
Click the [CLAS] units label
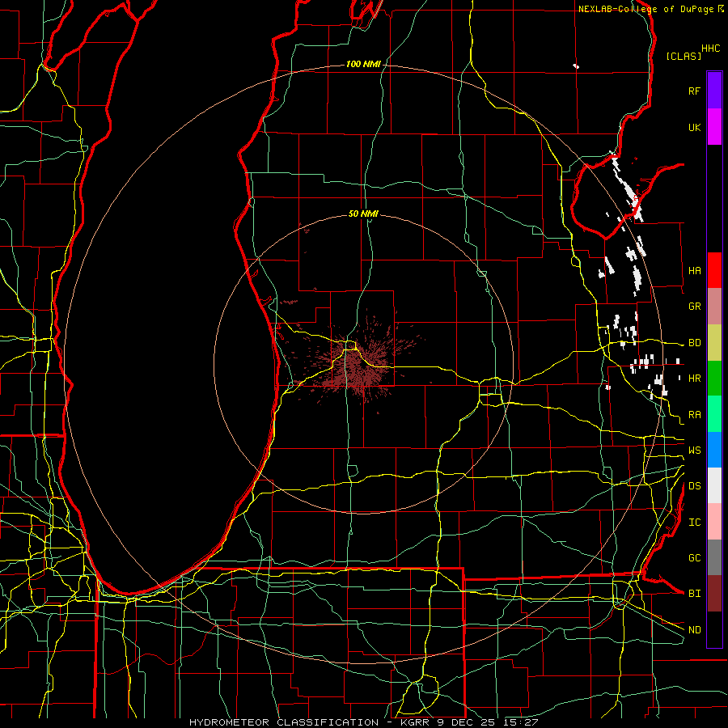point(684,56)
